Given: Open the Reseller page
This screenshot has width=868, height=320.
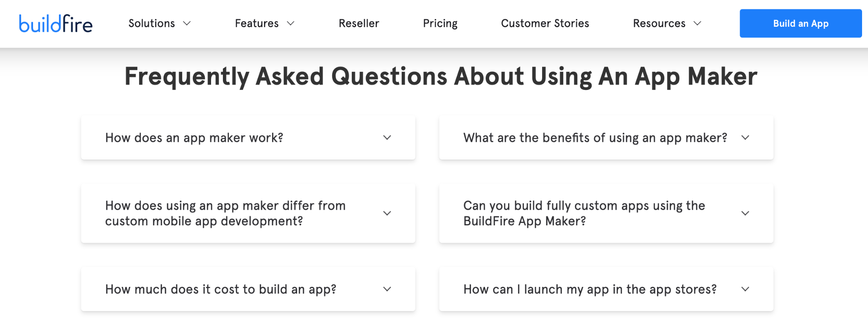Looking at the screenshot, I should [359, 23].
